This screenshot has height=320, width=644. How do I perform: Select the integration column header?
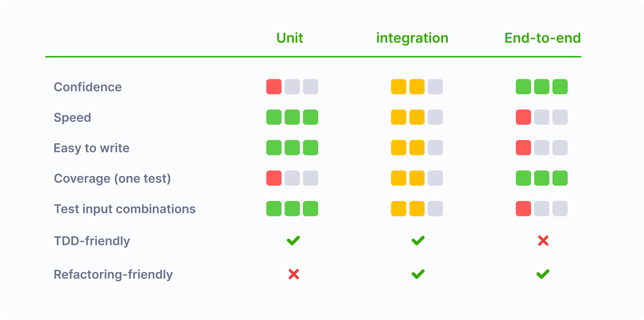[x=412, y=38]
